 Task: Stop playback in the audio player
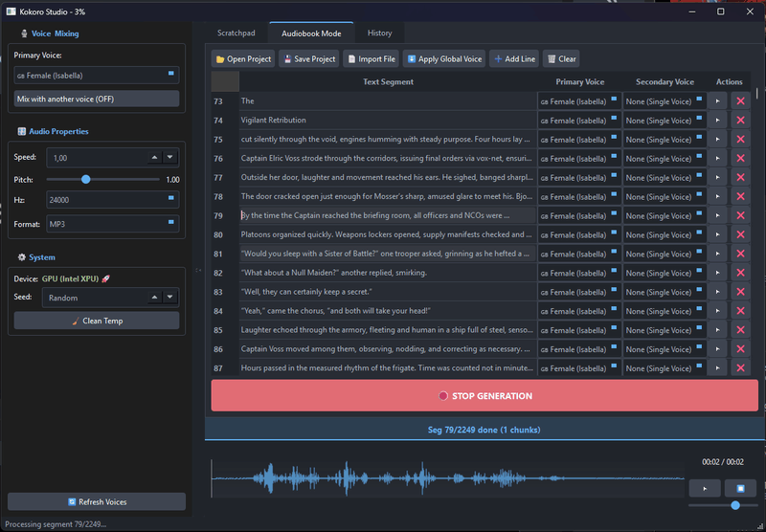point(740,488)
